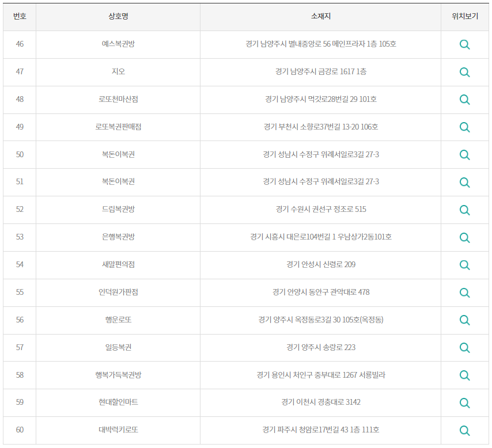Screen dimensions: 492x448
Task: Select the 위치보기 column header
Action: [465, 16]
